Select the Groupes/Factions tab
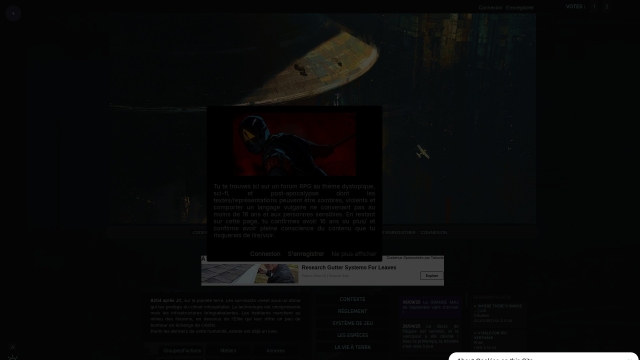The width and height of the screenshot is (640, 360). (182, 351)
